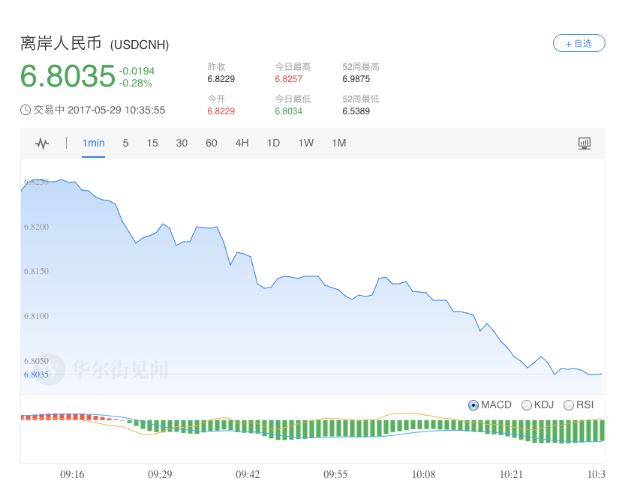Click the 华尔街见闻 watermark logo
This screenshot has width=630, height=495.
pos(105,369)
